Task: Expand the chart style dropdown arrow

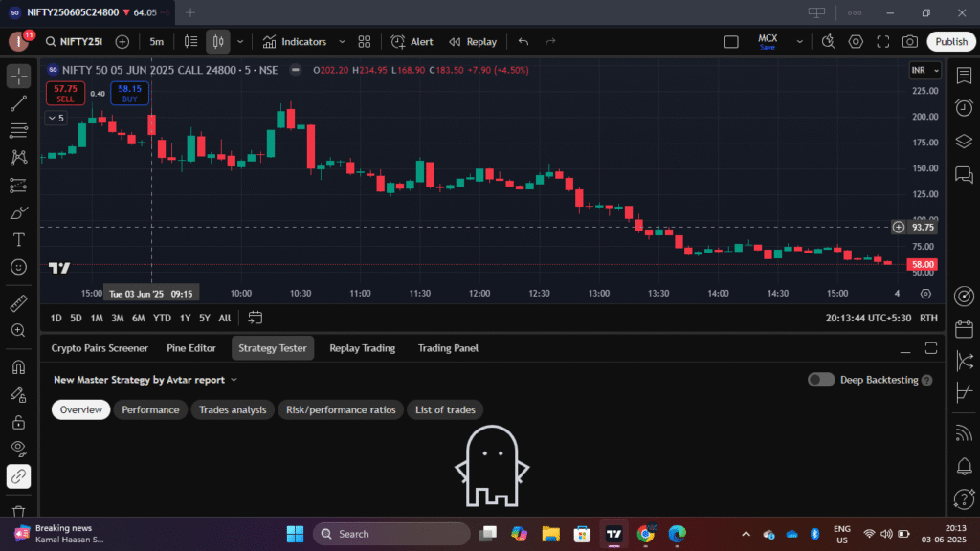Action: [x=240, y=42]
